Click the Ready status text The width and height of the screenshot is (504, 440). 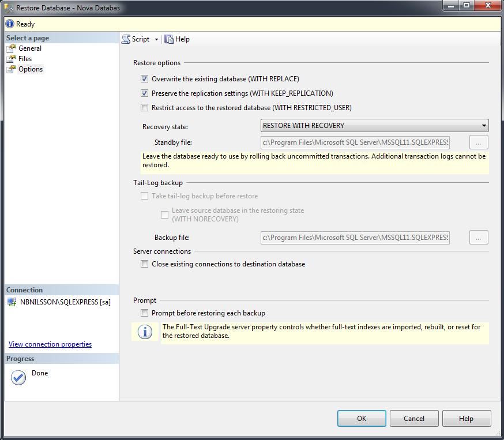coord(25,24)
